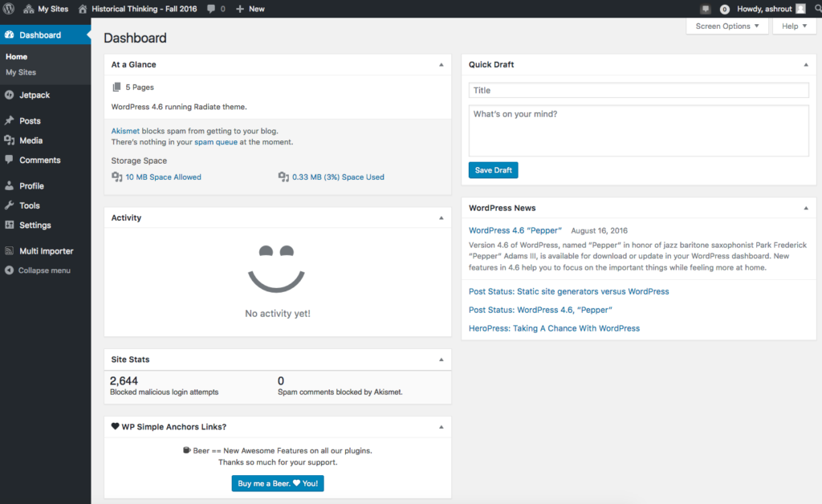Image resolution: width=822 pixels, height=504 pixels.
Task: Click the 0.33 MB (3%) Space Used link
Action: pyautogui.click(x=338, y=177)
